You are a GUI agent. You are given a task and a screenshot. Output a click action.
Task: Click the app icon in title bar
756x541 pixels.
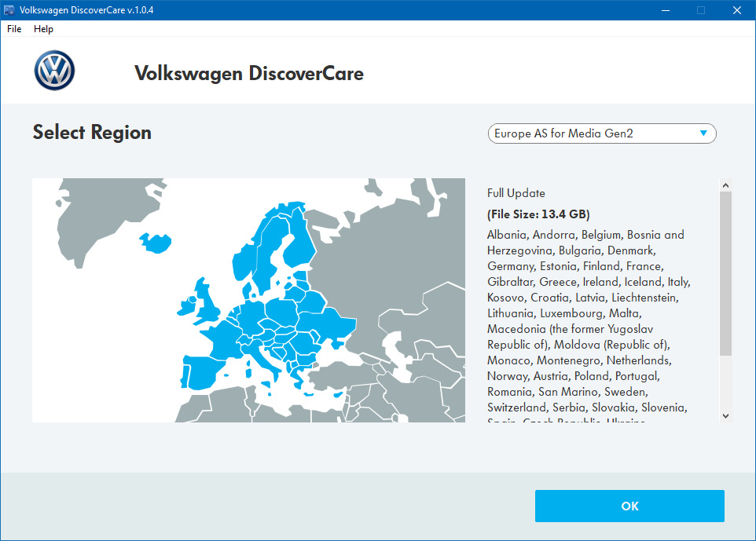[x=9, y=10]
